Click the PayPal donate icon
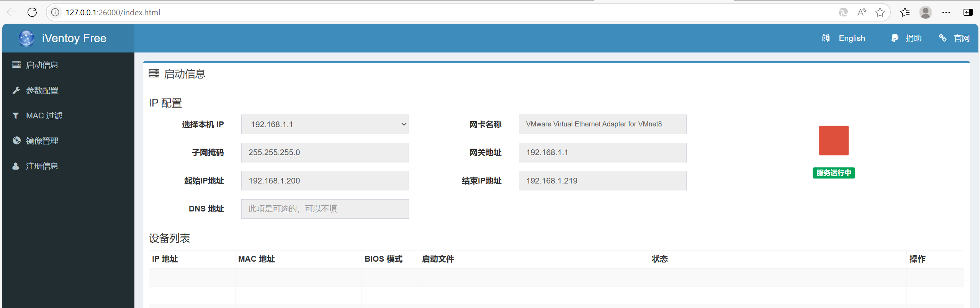Image resolution: width=980 pixels, height=308 pixels. pos(895,38)
